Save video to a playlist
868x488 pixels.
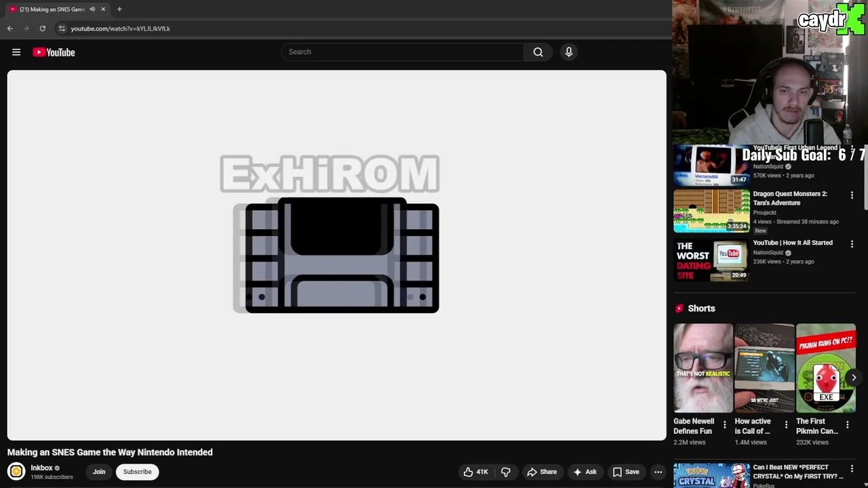pyautogui.click(x=626, y=472)
